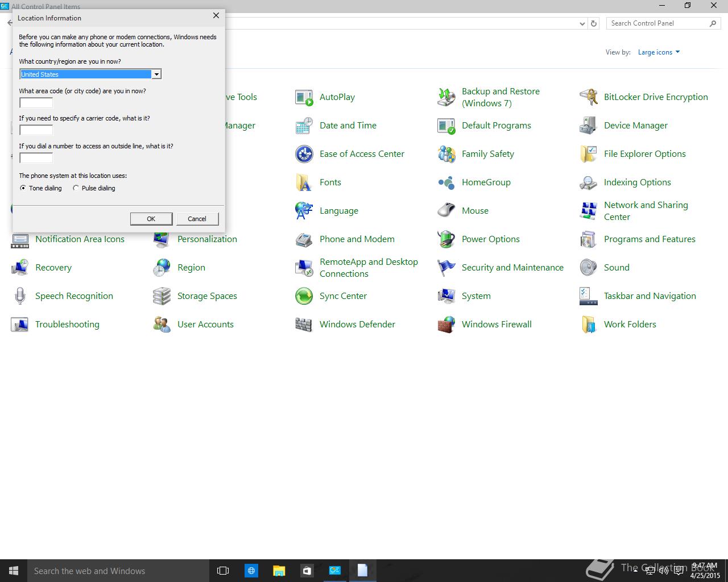Refresh the Control Panel address bar
This screenshot has height=582, width=728.
[x=594, y=23]
